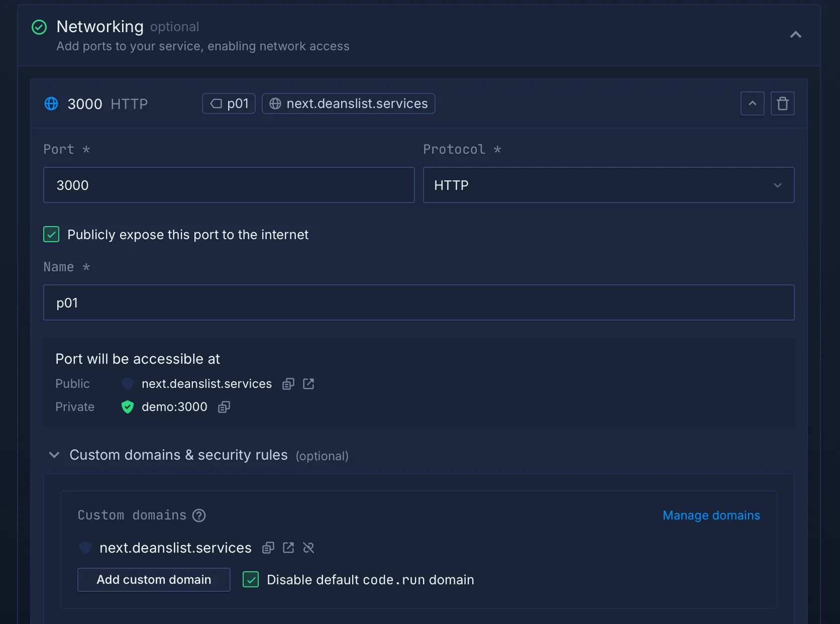Copy the public next.deanslist.services URL
The image size is (840, 624).
[x=288, y=384]
